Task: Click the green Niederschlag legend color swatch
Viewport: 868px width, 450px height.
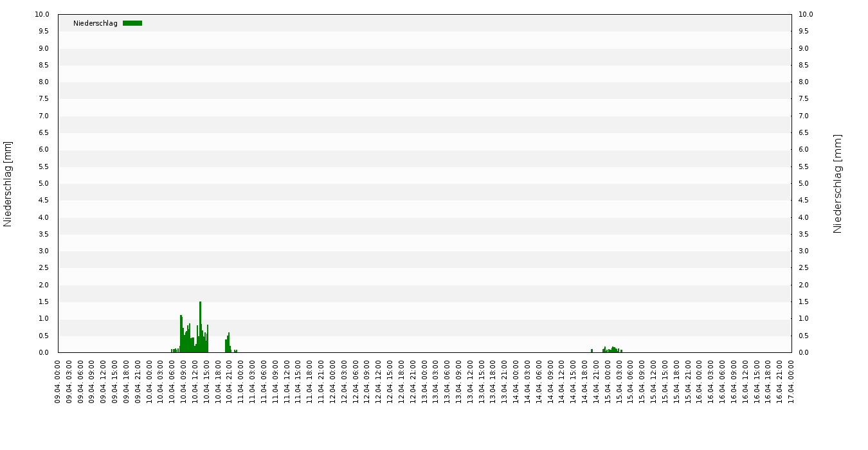Action: click(x=132, y=23)
